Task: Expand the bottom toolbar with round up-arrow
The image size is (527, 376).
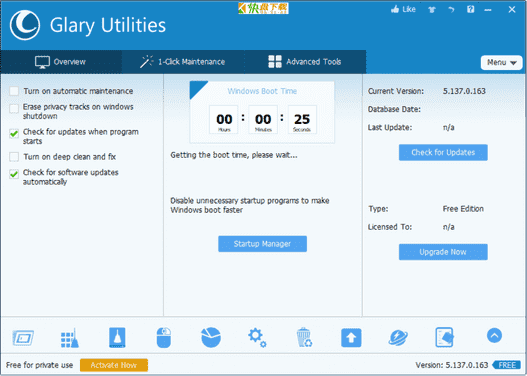Action: point(494,335)
